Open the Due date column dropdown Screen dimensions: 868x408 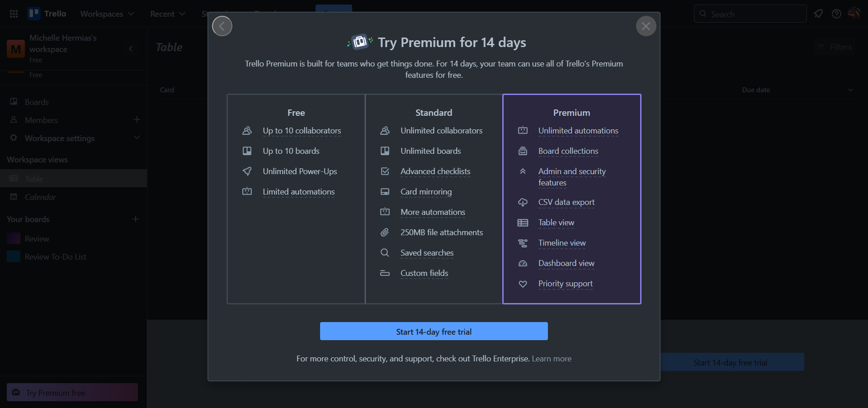850,90
